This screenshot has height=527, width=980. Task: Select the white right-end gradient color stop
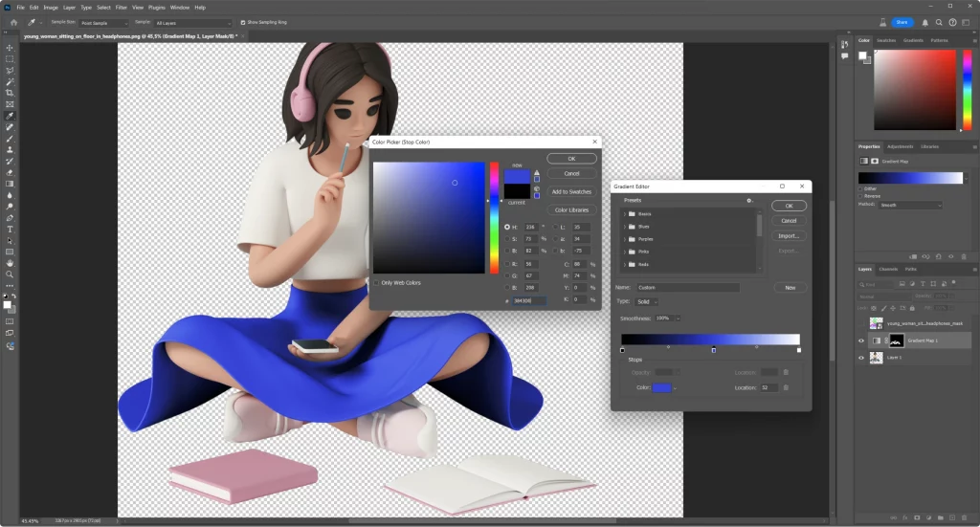click(799, 350)
